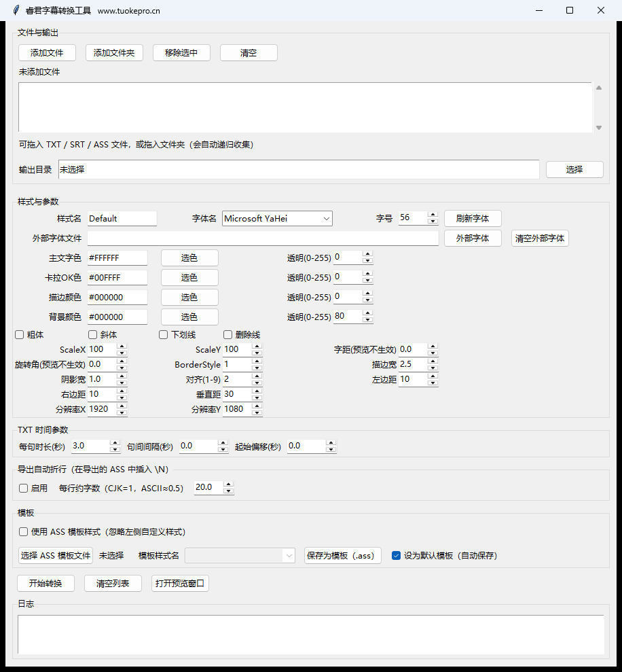622x672 pixels.
Task: Start conversion with 开始转换 button
Action: 46,583
